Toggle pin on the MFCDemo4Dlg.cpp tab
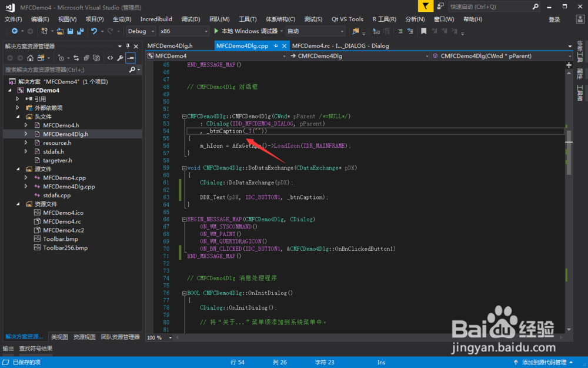 (x=276, y=46)
